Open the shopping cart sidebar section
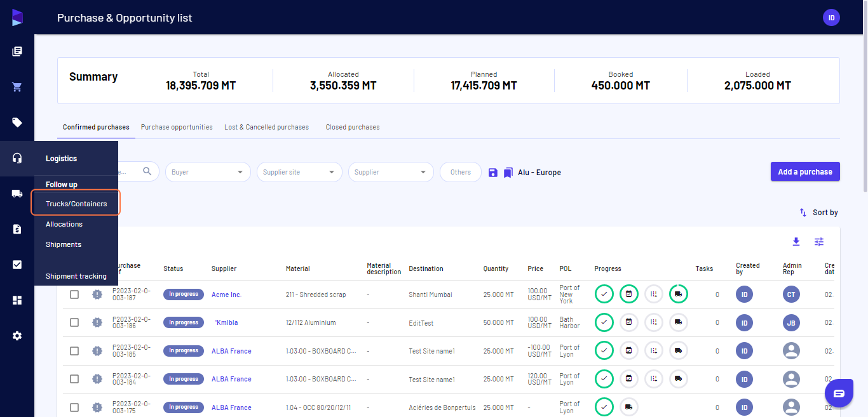This screenshot has height=417, width=868. [17, 87]
